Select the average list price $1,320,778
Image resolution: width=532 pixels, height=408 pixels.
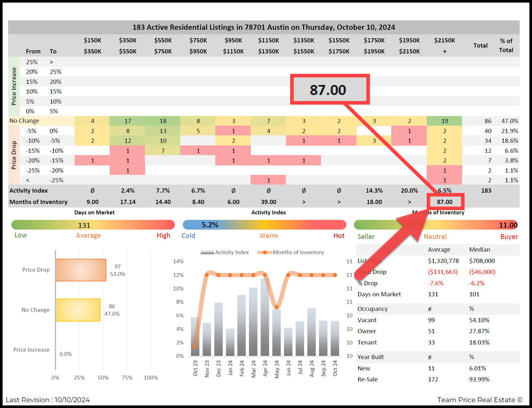tap(443, 261)
